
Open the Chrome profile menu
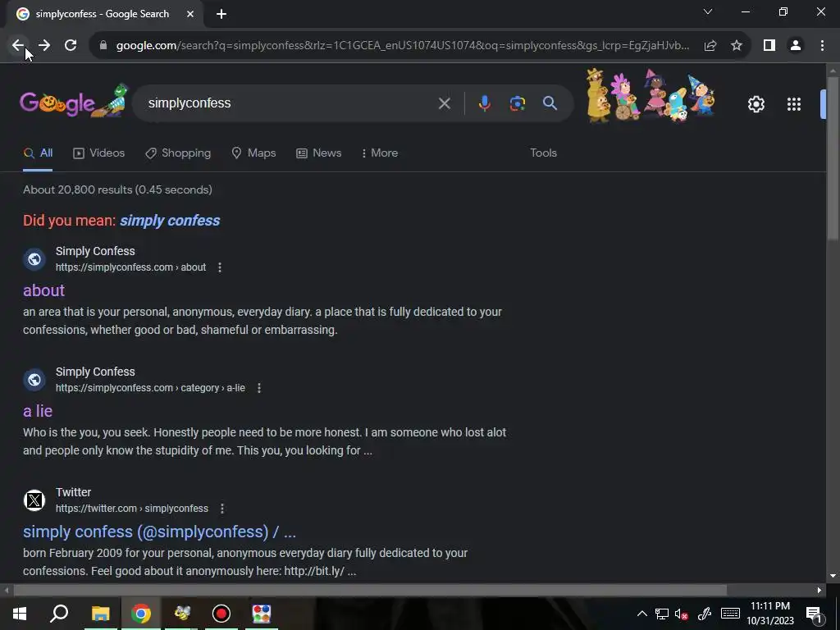point(796,46)
